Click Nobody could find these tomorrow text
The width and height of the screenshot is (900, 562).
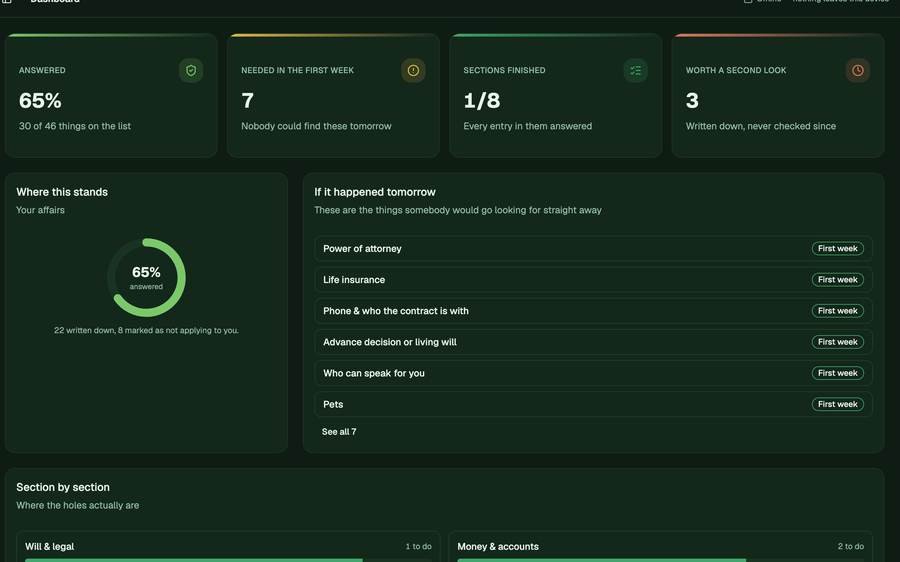coord(316,126)
